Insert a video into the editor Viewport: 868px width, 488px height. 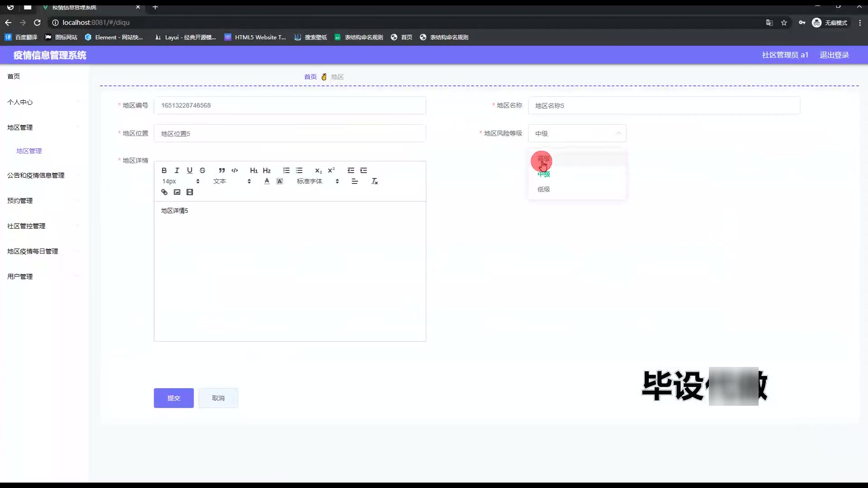point(190,192)
